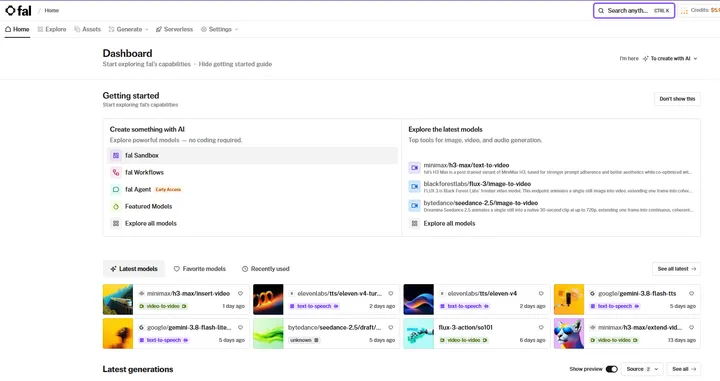Open google/gemini-3.8-flash-lite thumbnail
Viewport: 720px width, 381px height.
pyautogui.click(x=118, y=333)
